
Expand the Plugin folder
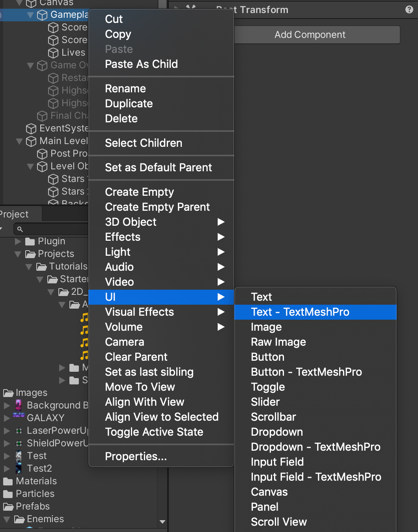pos(17,241)
